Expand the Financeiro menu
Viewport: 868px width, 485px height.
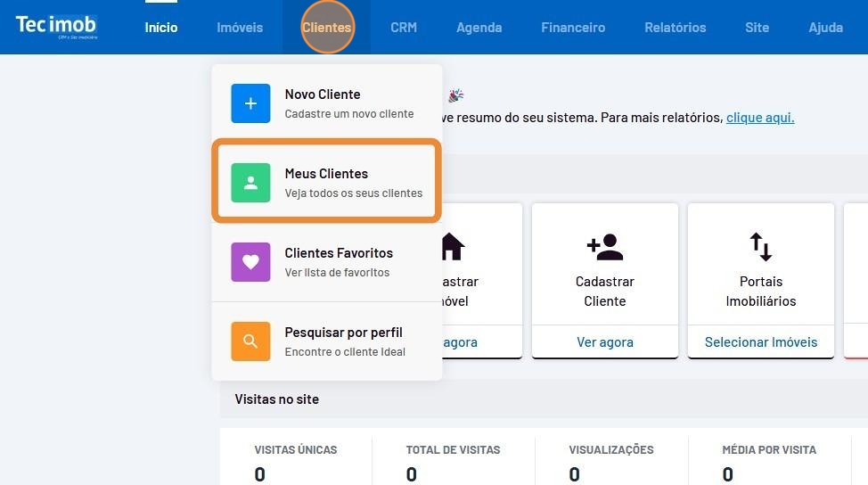[573, 28]
